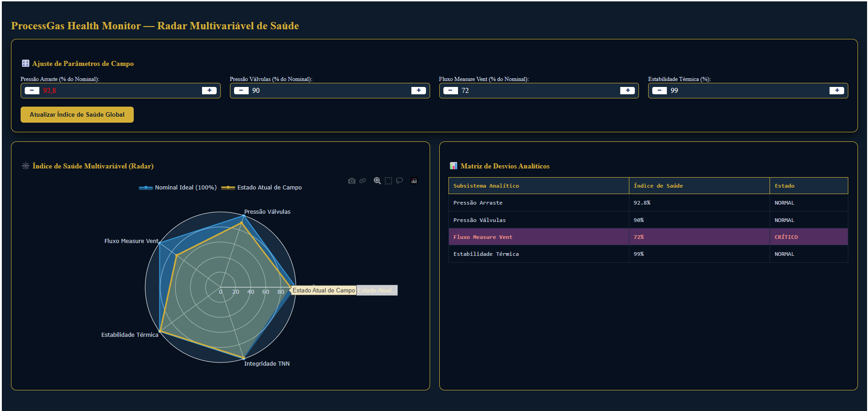Click the 99% health index cell
The width and height of the screenshot is (868, 411).
[699, 254]
